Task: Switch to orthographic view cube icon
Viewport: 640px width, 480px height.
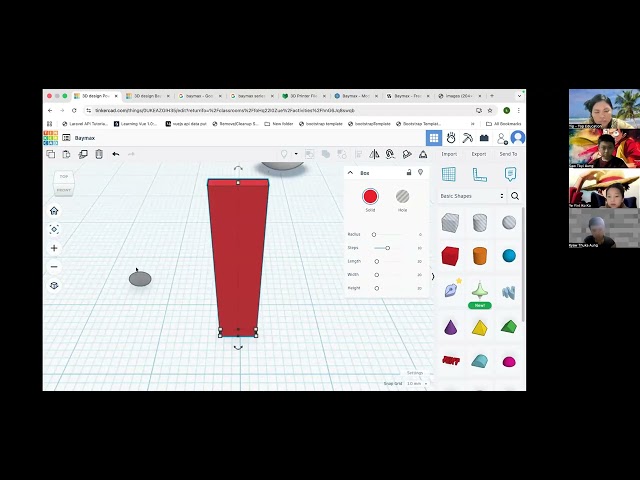Action: pos(54,286)
